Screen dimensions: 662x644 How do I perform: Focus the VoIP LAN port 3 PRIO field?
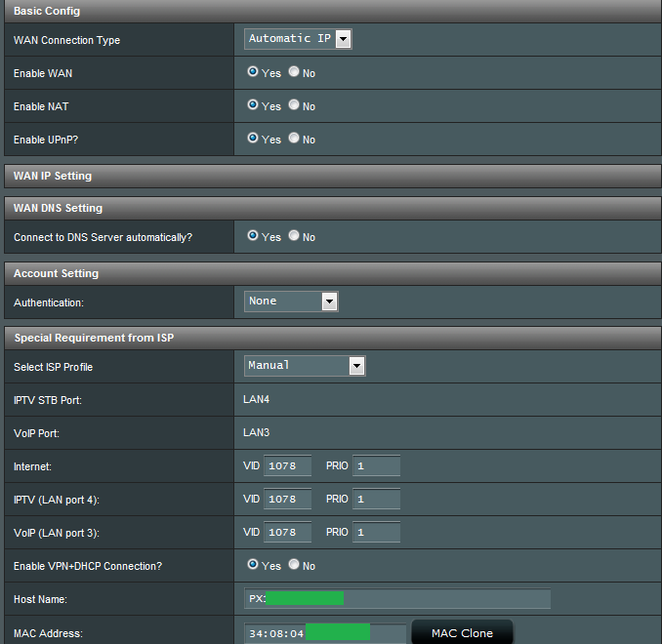coord(376,533)
